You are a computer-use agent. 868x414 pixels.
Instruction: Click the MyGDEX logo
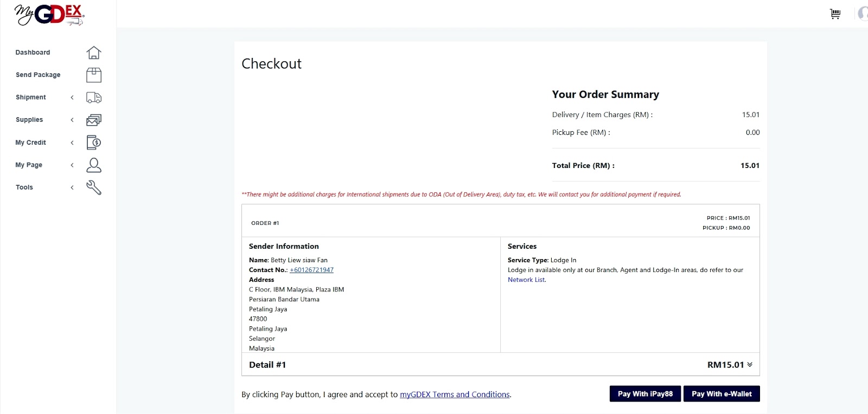click(49, 15)
